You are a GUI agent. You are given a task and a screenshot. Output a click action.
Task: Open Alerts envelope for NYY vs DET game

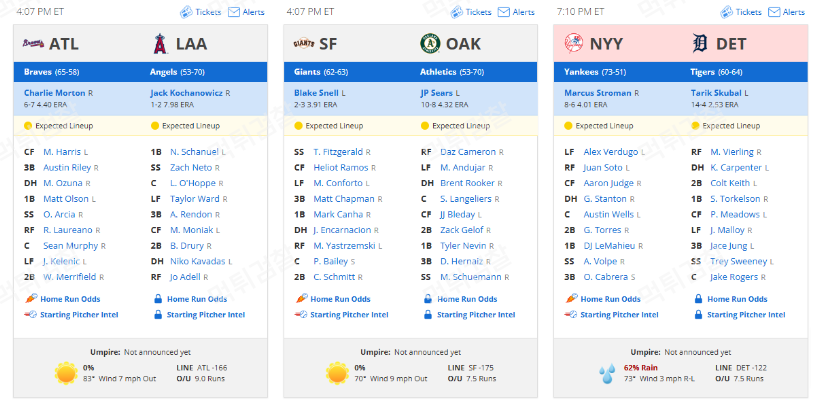[774, 12]
